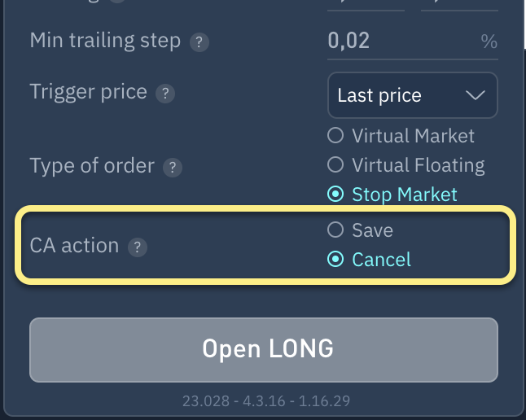Image resolution: width=526 pixels, height=420 pixels.
Task: Select Cancel for CA action
Action: click(x=335, y=260)
